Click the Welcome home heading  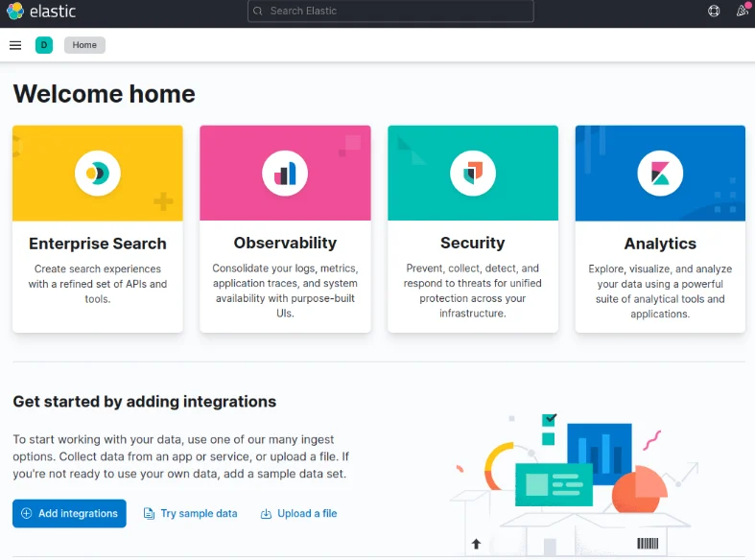[104, 94]
